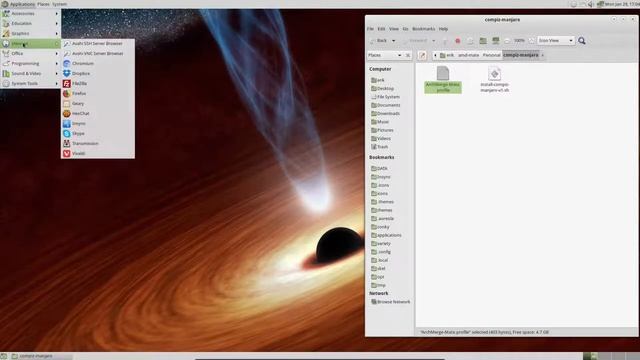Click the Reload icon in file manager toolbar
This screenshot has height=360, width=640.
470,41
